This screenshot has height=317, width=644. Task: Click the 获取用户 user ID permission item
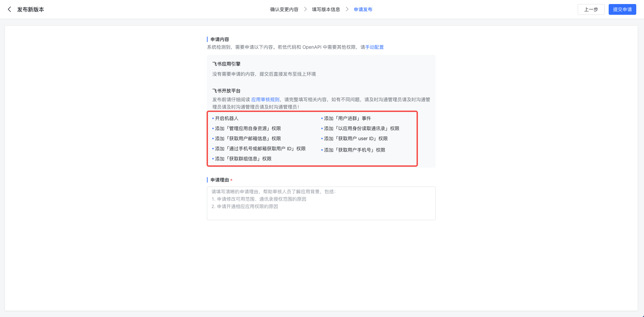tap(356, 138)
